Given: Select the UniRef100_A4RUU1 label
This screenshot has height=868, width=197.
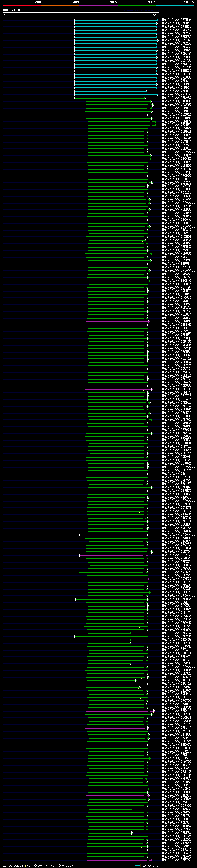Looking at the screenshot, I should pos(177,101).
